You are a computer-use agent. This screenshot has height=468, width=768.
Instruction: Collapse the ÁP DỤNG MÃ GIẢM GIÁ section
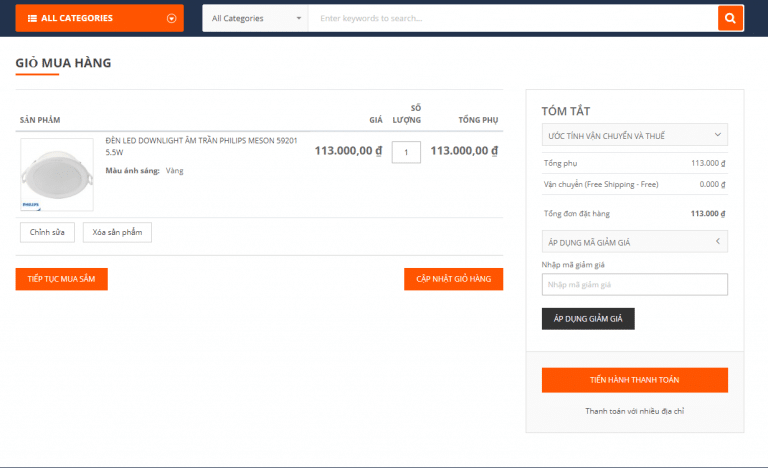(x=634, y=242)
